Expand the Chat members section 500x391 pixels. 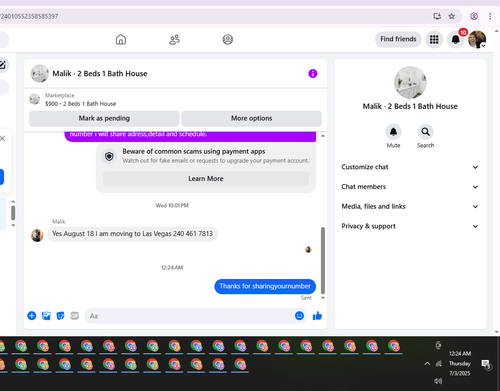[x=410, y=187]
